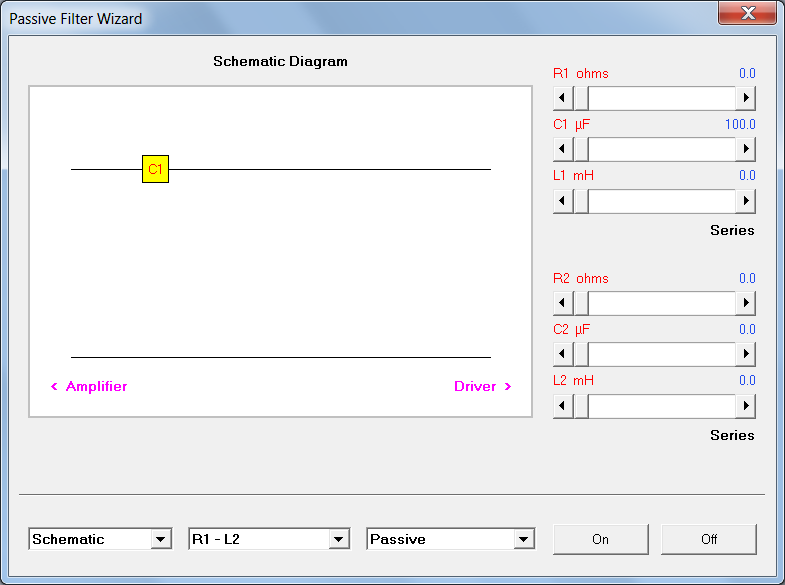Click the R2 ohms slider thumb

(x=581, y=303)
